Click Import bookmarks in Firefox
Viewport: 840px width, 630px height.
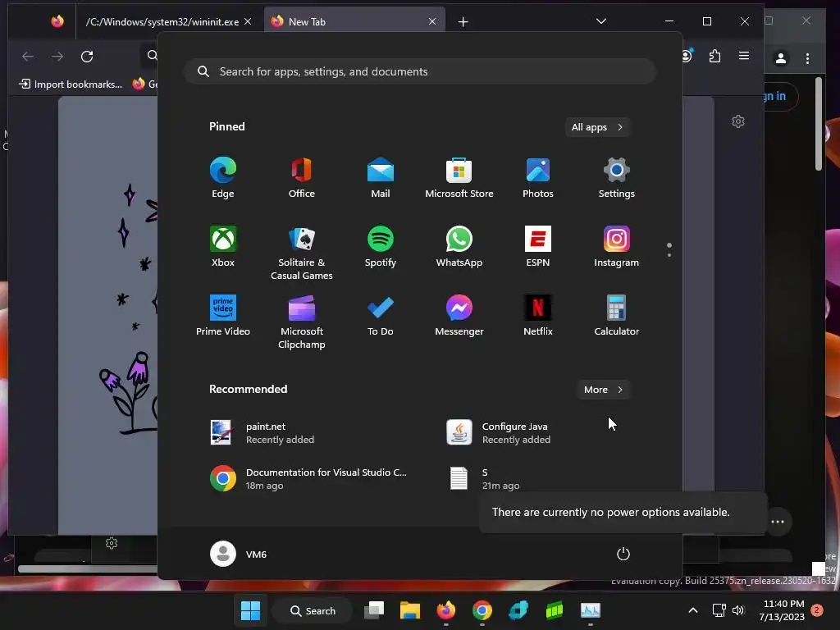[71, 84]
